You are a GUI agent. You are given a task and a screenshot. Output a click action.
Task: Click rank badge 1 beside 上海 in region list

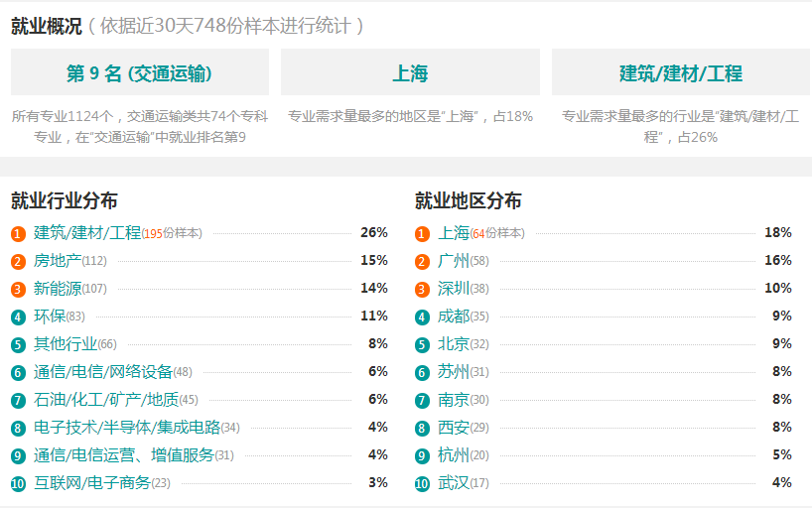422,234
